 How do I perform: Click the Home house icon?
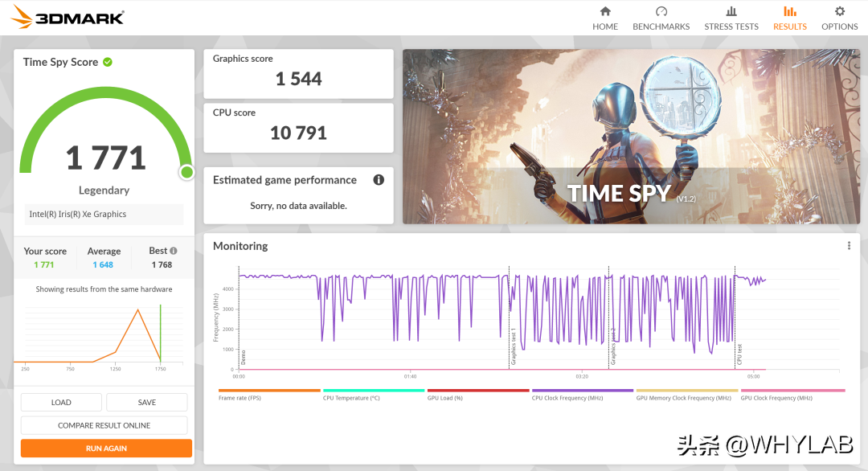tap(605, 11)
